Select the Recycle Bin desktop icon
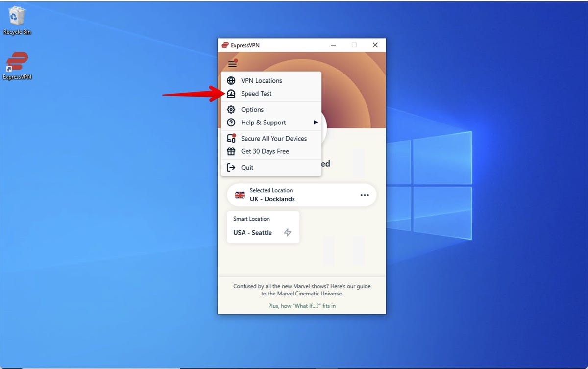 17,21
